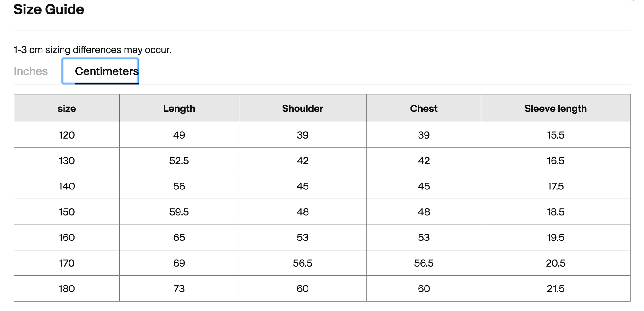Image resolution: width=644 pixels, height=311 pixels.
Task: Select the size 170 row cell
Action: click(67, 263)
